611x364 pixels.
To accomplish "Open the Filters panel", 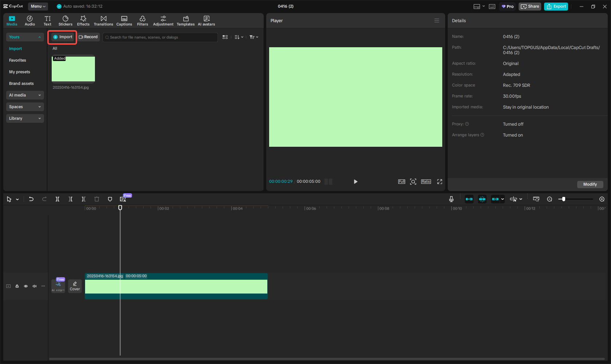I will click(143, 20).
